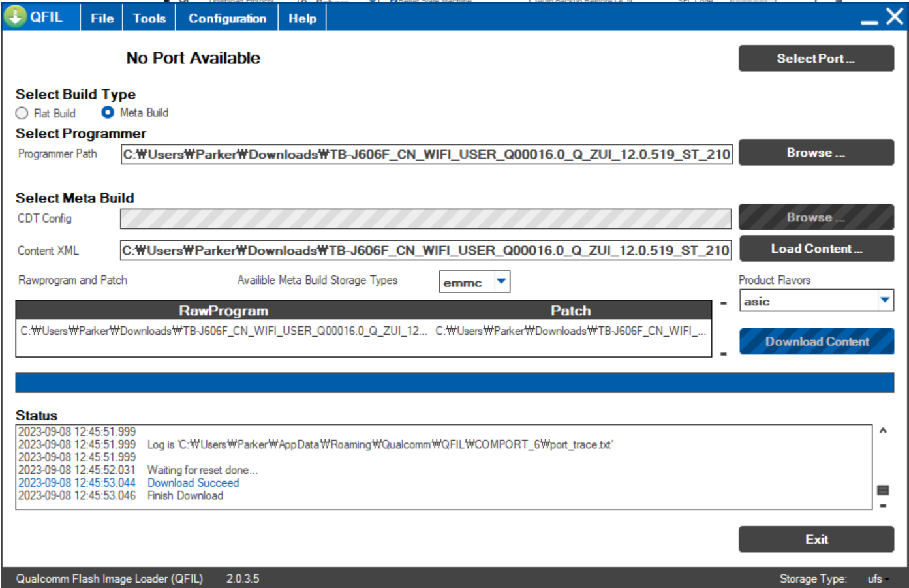Click into the Content XML path field

tap(425, 250)
